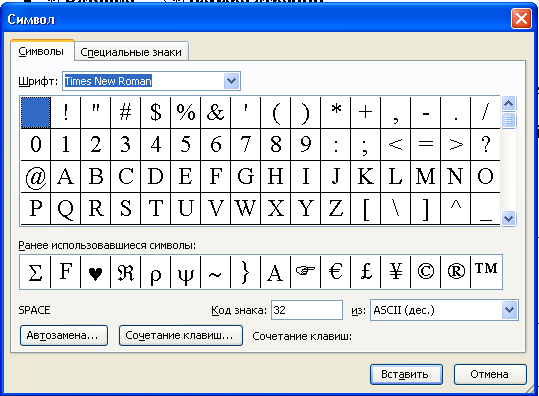Open the ASCII (дес.) encoding dropdown
The height and width of the screenshot is (396, 539).
pos(509,310)
